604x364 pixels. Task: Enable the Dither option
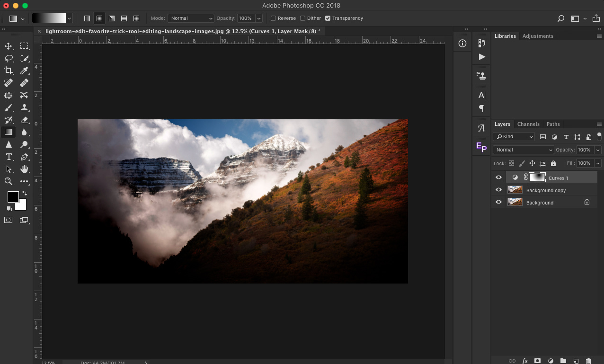tap(302, 18)
